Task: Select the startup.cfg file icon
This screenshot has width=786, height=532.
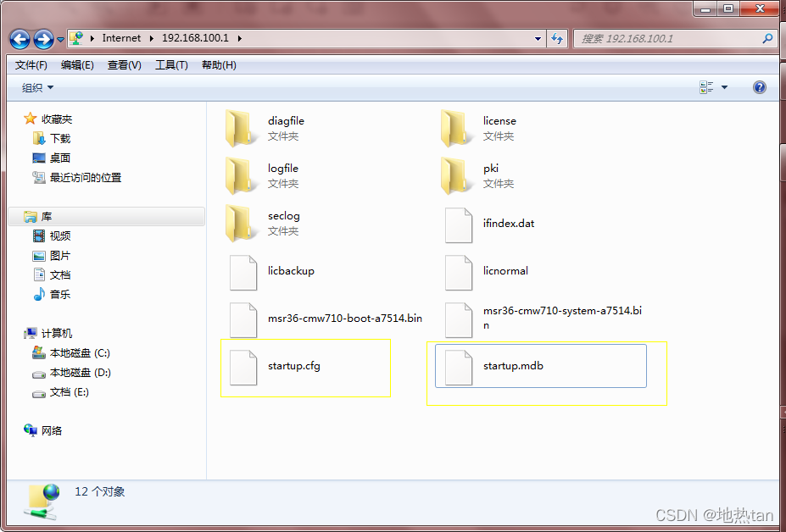Action: (x=243, y=367)
